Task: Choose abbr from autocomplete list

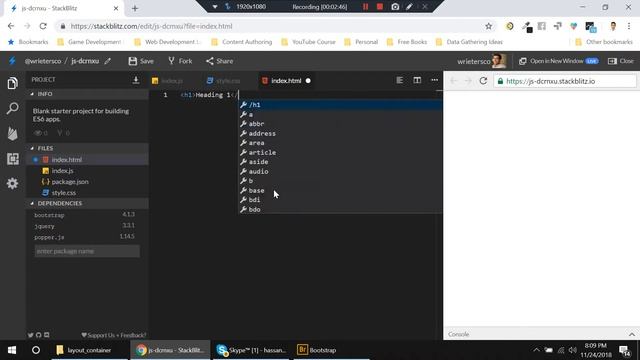Action: point(340,124)
